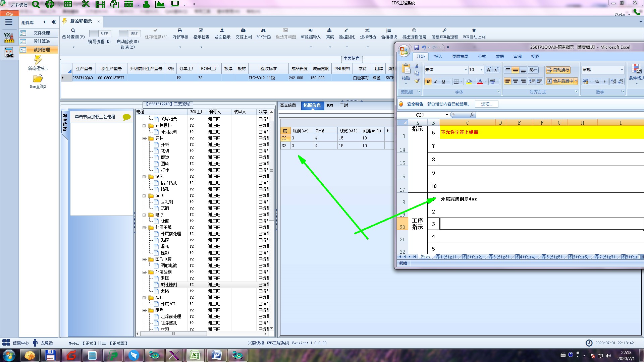This screenshot has width=644, height=362.
Task: Click the 选项... security warning button
Action: (486, 104)
